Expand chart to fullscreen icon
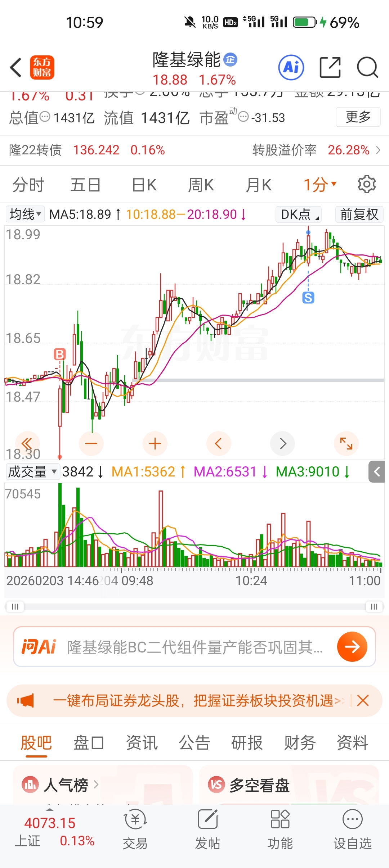 click(346, 443)
